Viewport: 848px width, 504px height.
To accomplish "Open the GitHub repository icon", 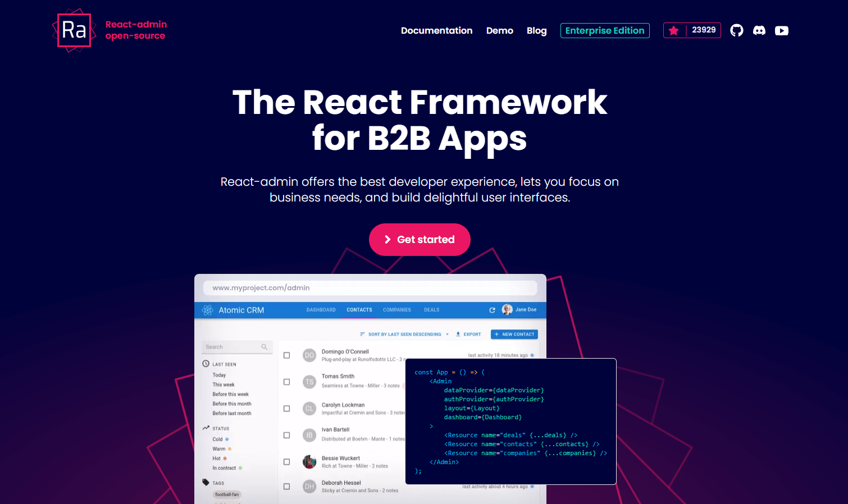I will [737, 30].
